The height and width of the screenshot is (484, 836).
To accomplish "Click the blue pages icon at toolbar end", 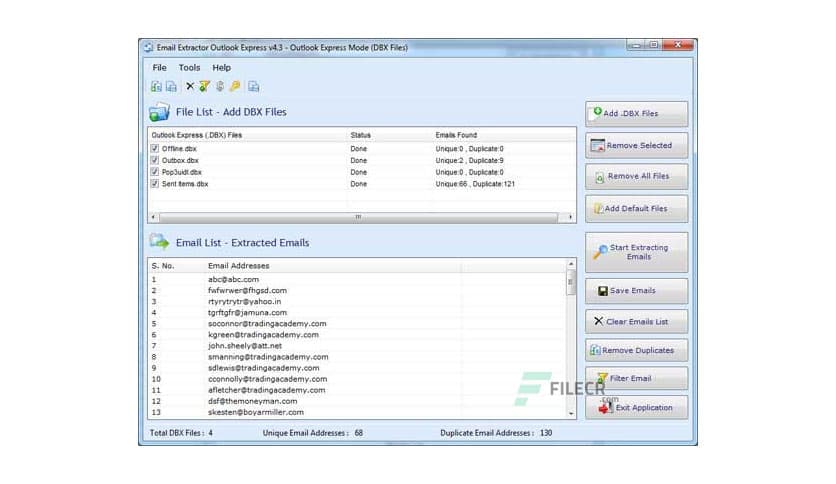I will tap(254, 86).
